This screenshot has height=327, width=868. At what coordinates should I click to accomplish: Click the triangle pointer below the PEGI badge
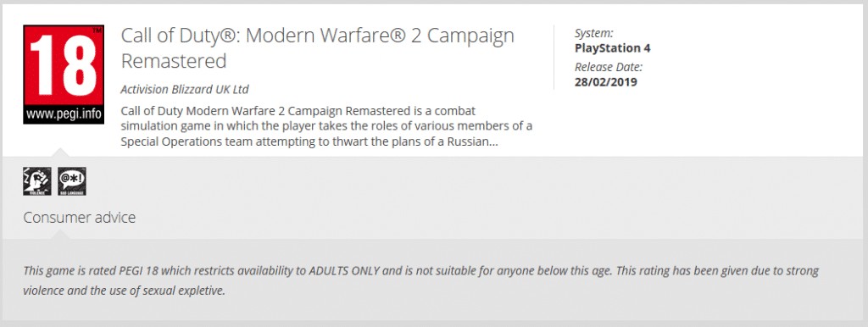pos(61,152)
